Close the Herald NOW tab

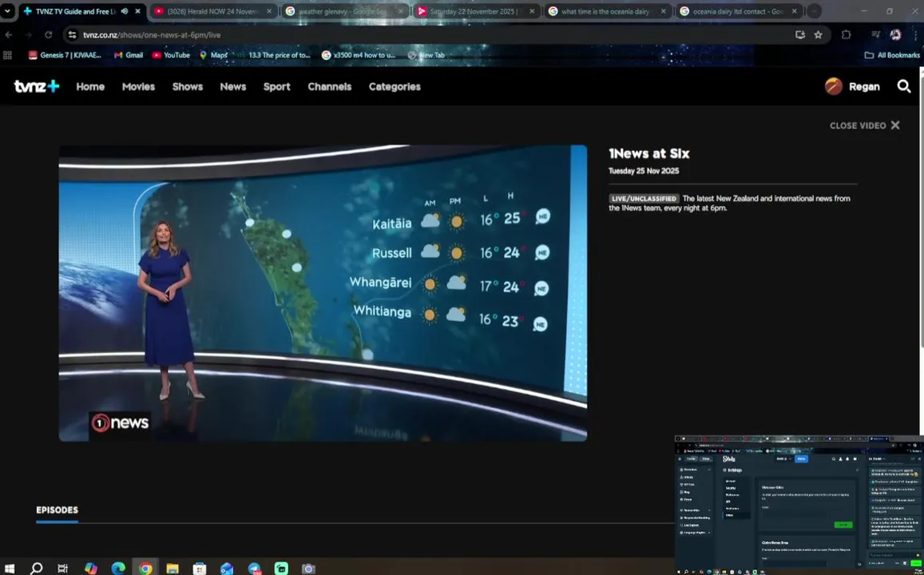(268, 11)
